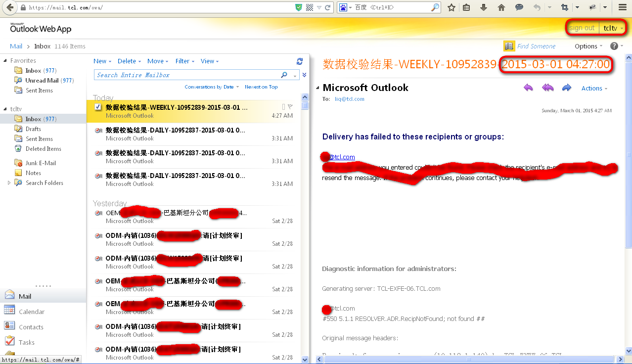Open the tcltv account dropdown
The height and width of the screenshot is (364, 632).
[x=613, y=28]
